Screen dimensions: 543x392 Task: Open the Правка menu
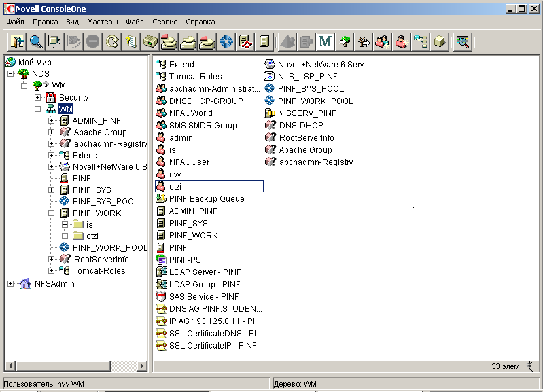[x=46, y=22]
